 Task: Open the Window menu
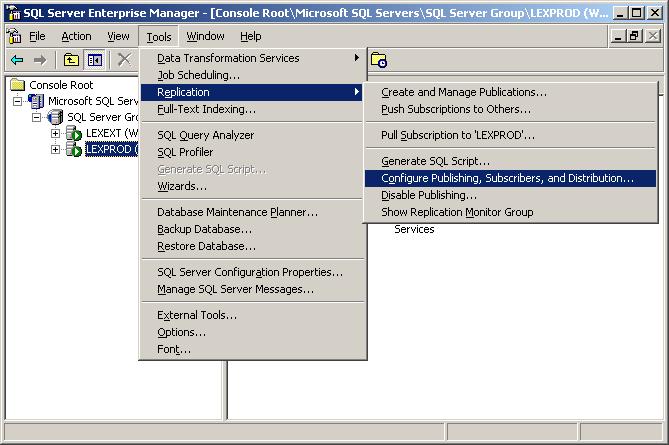click(x=205, y=37)
